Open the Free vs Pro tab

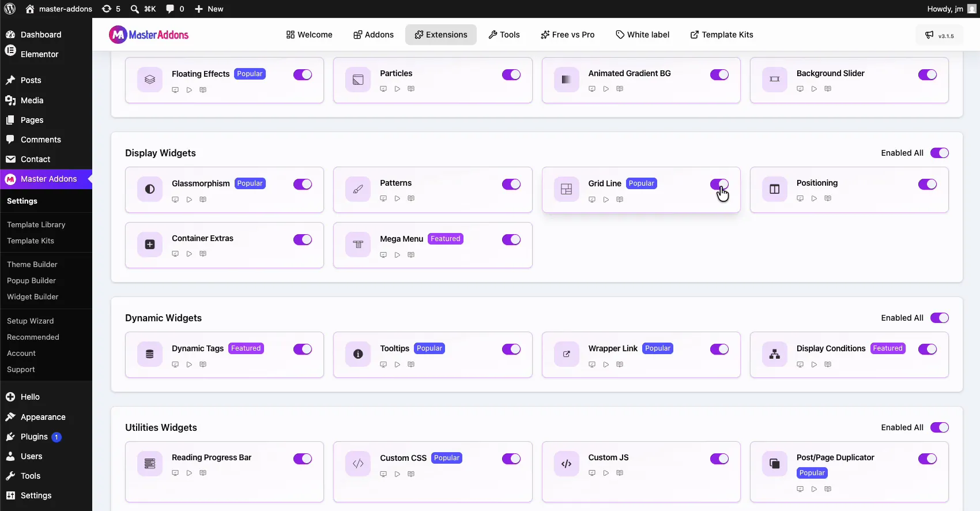tap(568, 35)
